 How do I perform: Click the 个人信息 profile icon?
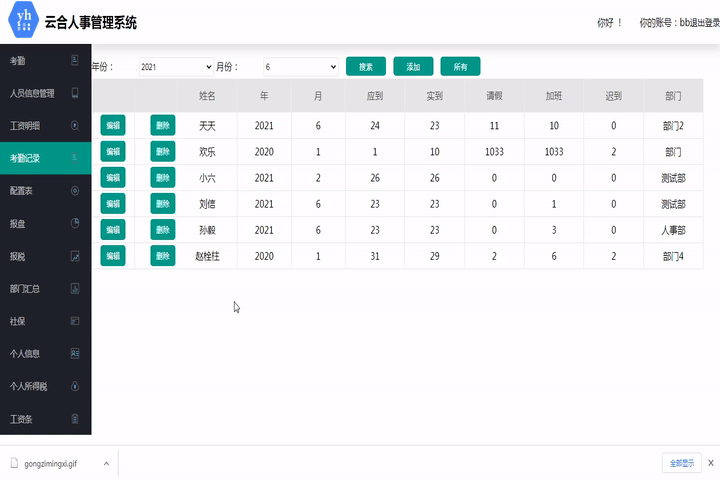click(75, 353)
